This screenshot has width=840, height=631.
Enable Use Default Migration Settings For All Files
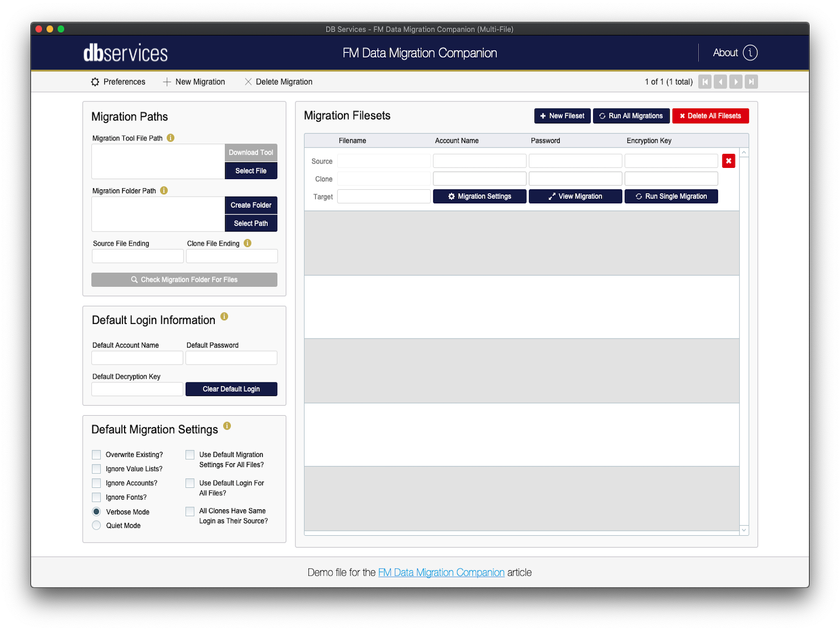tap(190, 455)
